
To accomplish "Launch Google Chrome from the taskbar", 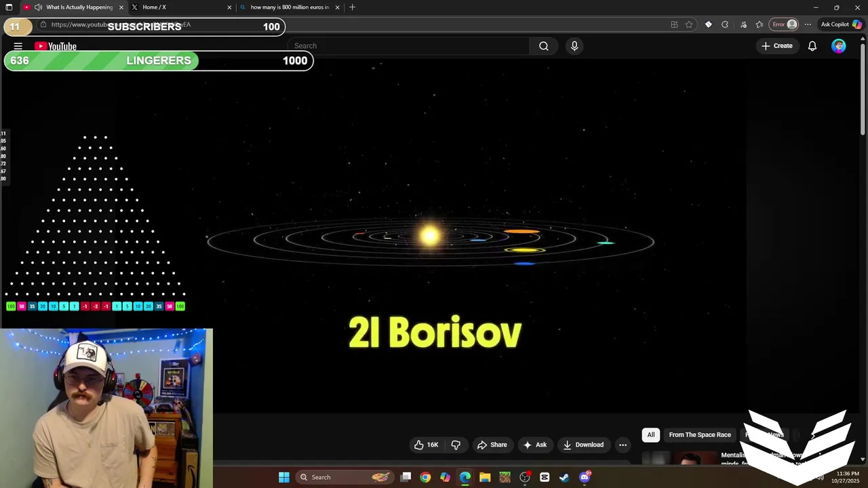I will pos(425,477).
